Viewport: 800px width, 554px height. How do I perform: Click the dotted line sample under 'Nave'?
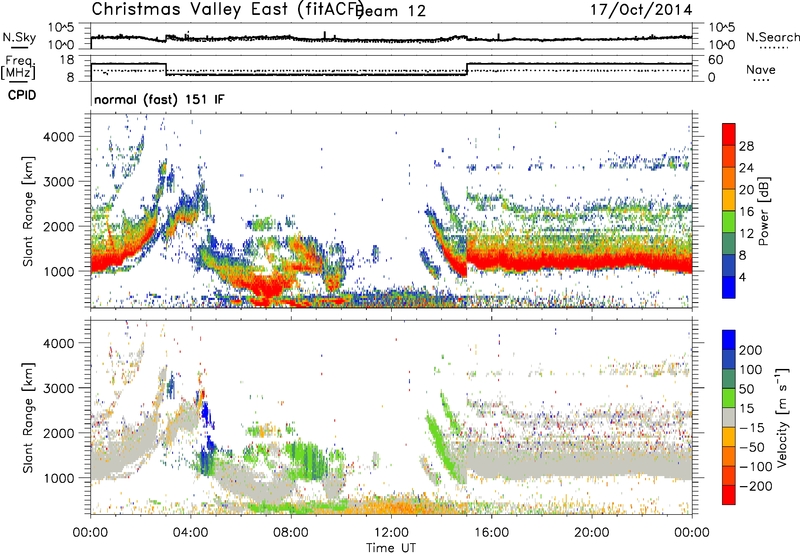[761, 80]
